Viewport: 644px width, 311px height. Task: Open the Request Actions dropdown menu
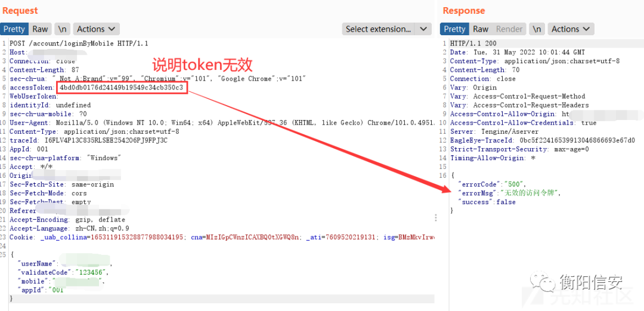97,29
